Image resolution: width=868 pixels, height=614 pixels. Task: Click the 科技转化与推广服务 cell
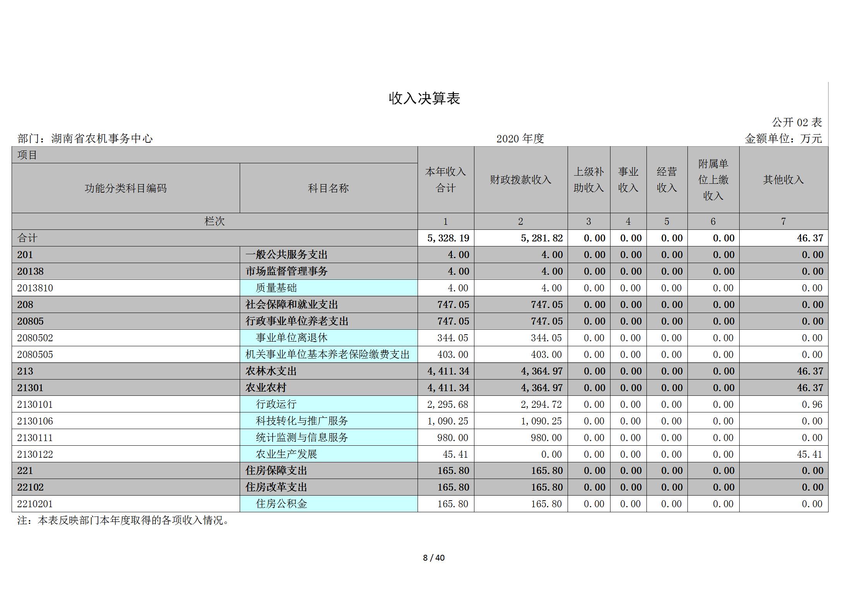(x=329, y=421)
